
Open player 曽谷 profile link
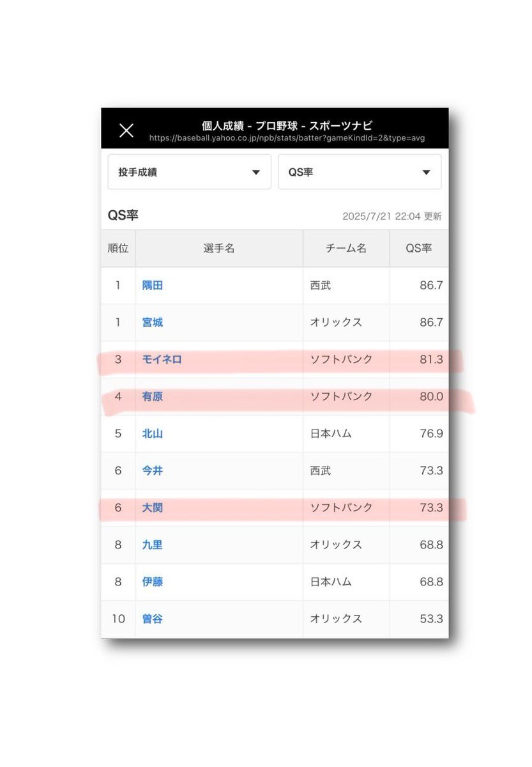pyautogui.click(x=153, y=619)
